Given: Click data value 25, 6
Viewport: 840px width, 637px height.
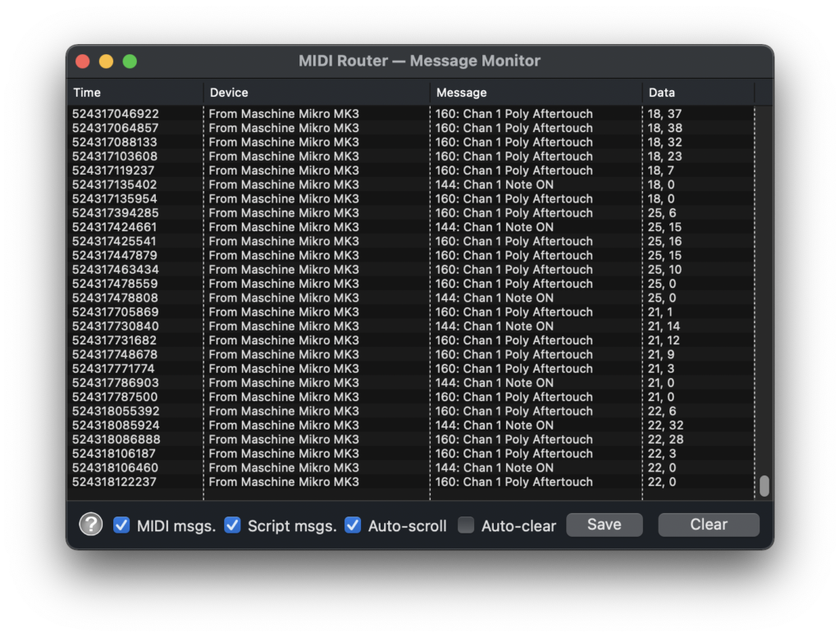Looking at the screenshot, I should coord(662,213).
